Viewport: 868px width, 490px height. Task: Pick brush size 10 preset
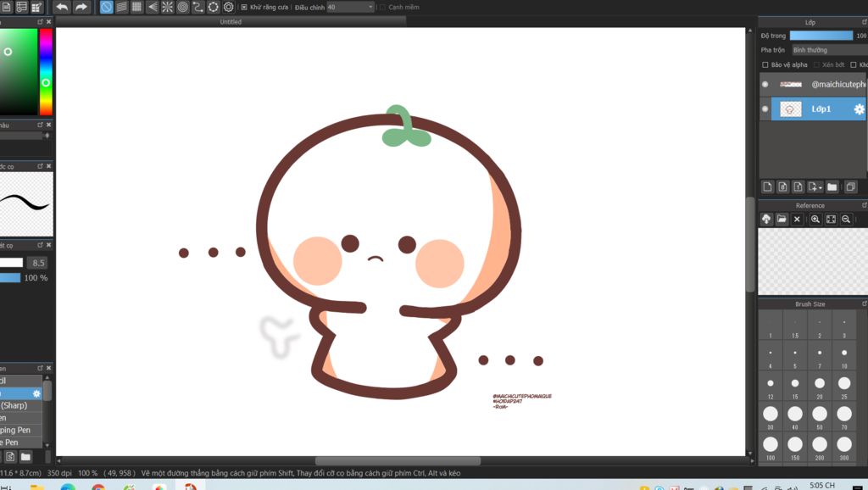844,356
